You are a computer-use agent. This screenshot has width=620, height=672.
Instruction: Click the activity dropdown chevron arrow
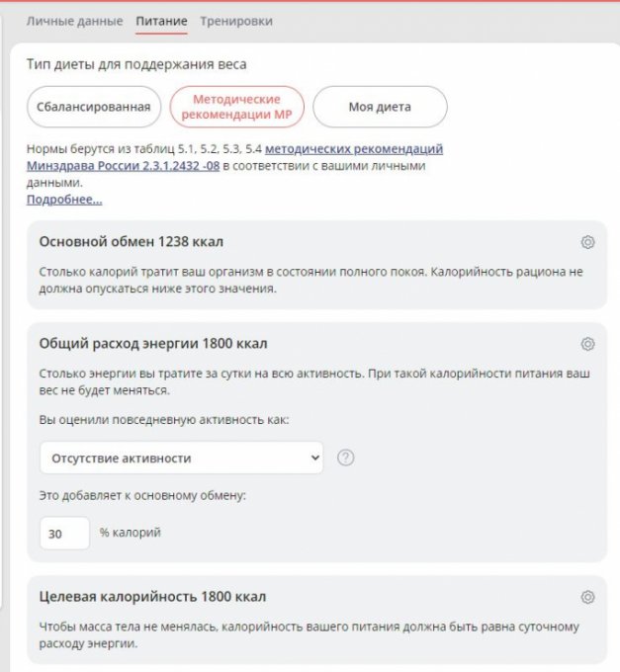tap(314, 458)
